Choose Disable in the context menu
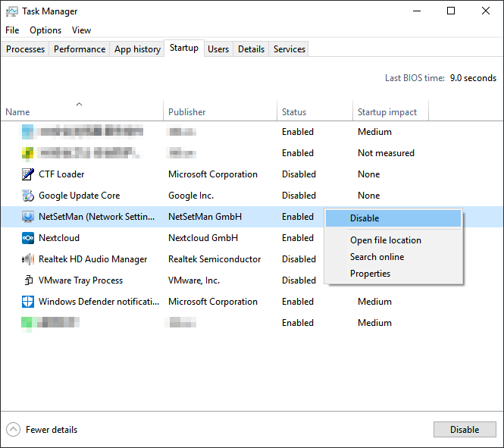This screenshot has height=448, width=504. 365,218
